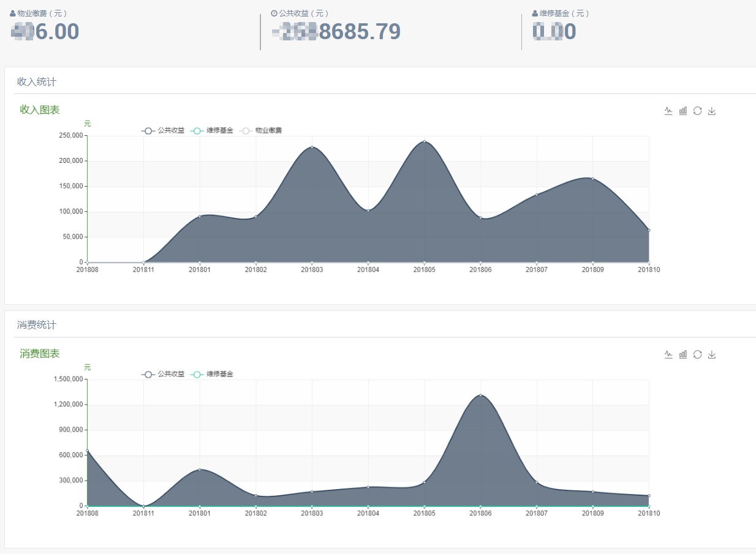Switch income chart to line view
756x554 pixels.
tap(668, 111)
